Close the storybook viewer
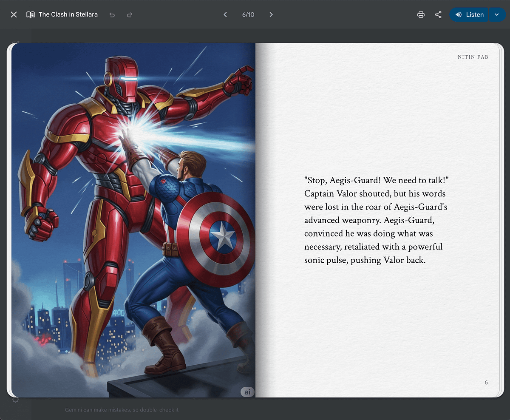The width and height of the screenshot is (510, 420). pyautogui.click(x=14, y=14)
